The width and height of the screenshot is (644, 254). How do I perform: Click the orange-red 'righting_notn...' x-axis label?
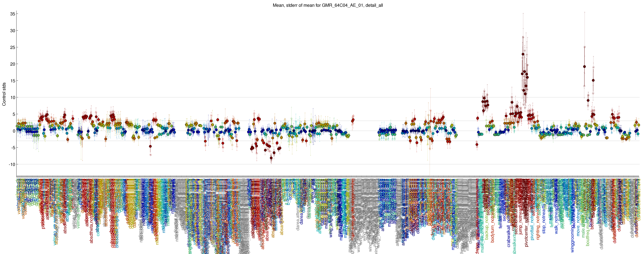click(x=538, y=209)
